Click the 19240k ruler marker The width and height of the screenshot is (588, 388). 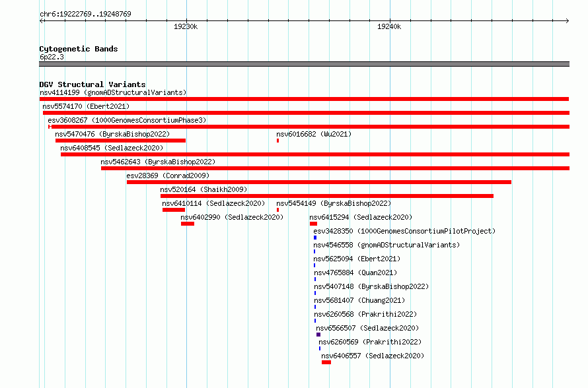tap(389, 26)
